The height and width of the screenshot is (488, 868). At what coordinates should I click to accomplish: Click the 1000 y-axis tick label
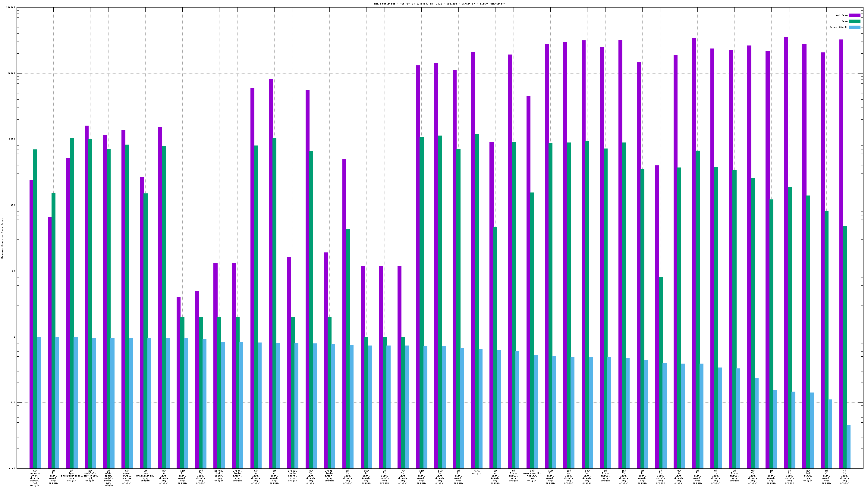pos(12,139)
